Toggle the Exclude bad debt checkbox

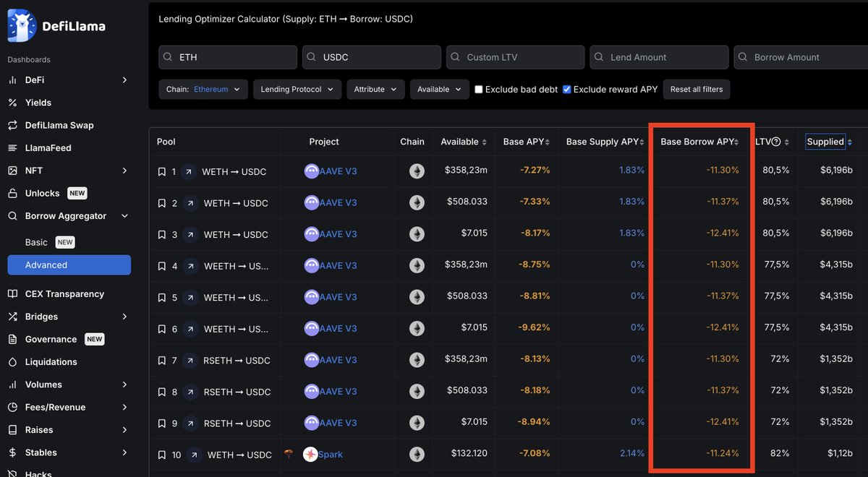coord(479,90)
